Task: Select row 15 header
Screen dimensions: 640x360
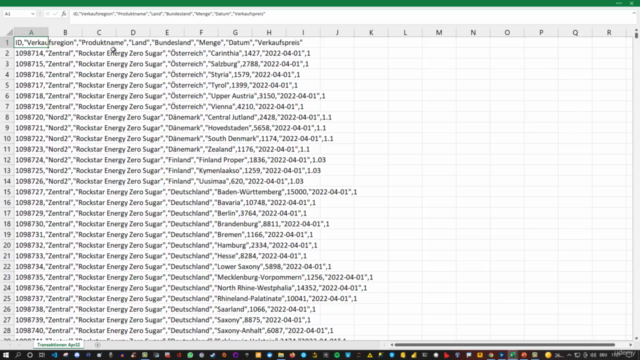Action: coord(7,192)
